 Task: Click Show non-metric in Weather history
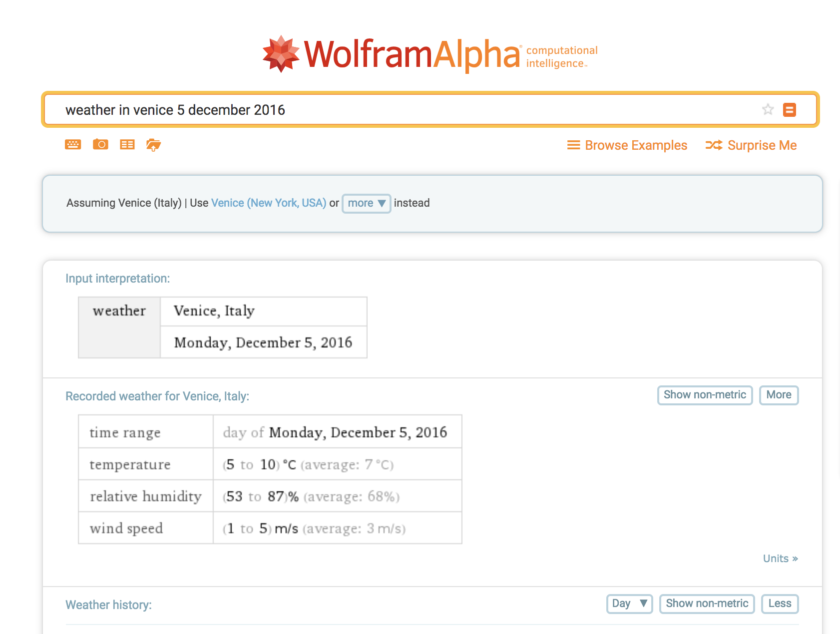707,604
